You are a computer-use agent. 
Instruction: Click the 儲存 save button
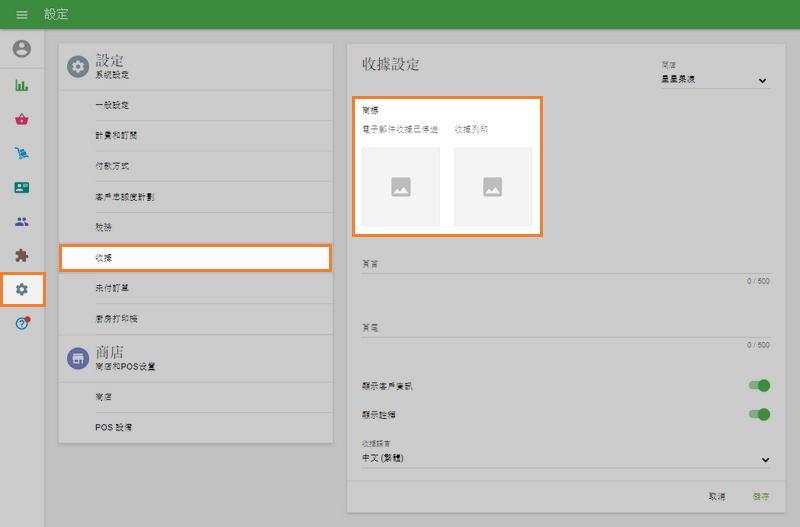pyautogui.click(x=761, y=496)
